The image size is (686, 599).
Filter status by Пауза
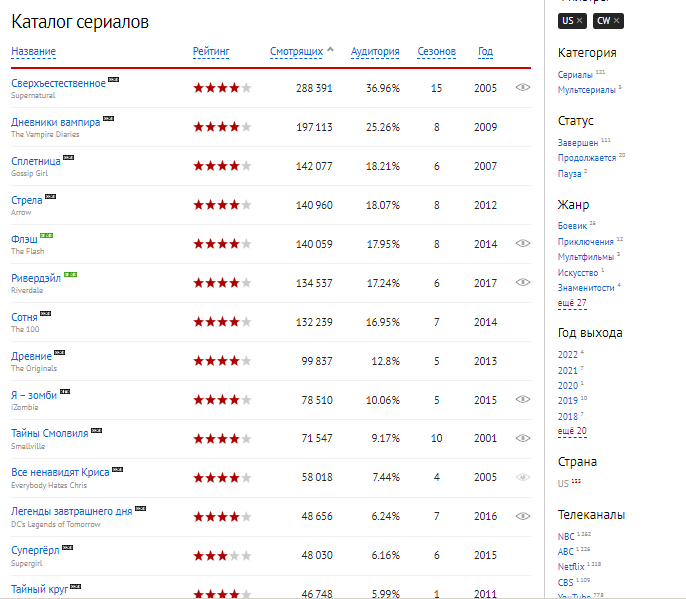coord(569,174)
